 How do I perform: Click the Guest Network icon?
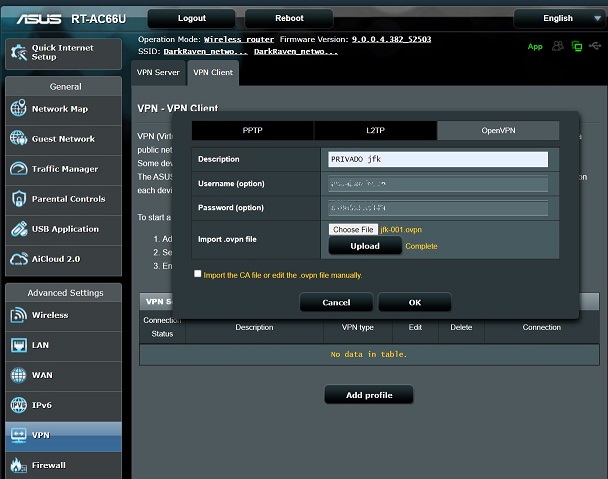[18, 138]
